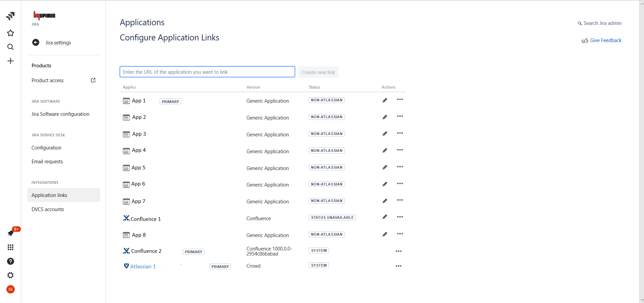The width and height of the screenshot is (644, 303).
Task: Edit App 5 with pencil icon
Action: 385,167
